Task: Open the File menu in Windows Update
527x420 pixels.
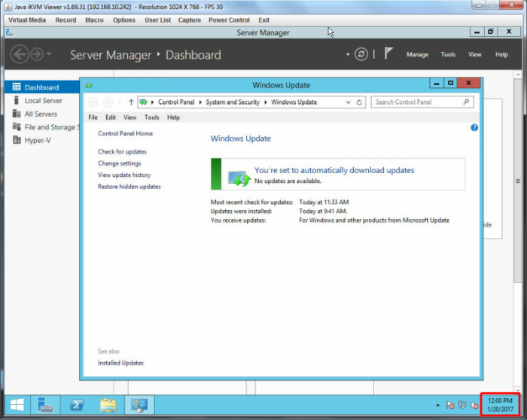Action: [x=93, y=117]
